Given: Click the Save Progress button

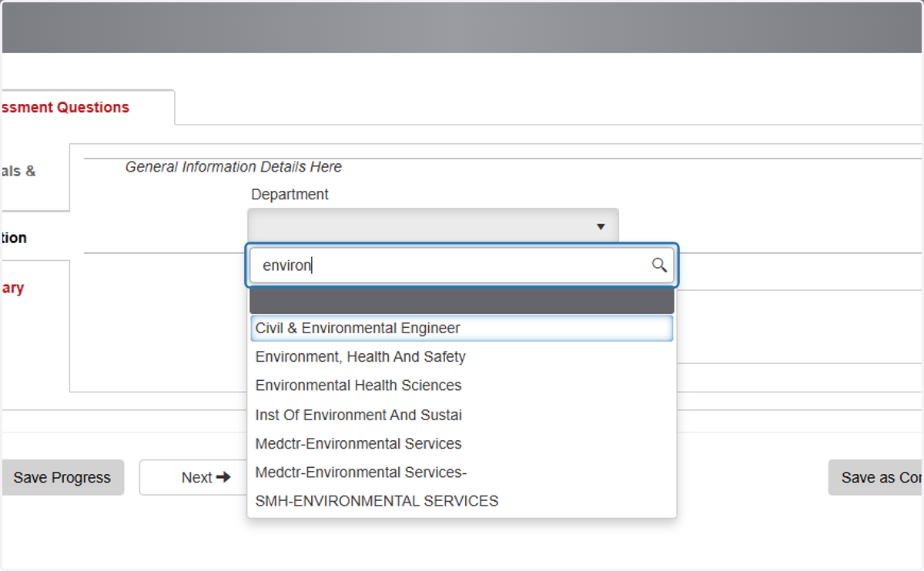Looking at the screenshot, I should pos(62,478).
